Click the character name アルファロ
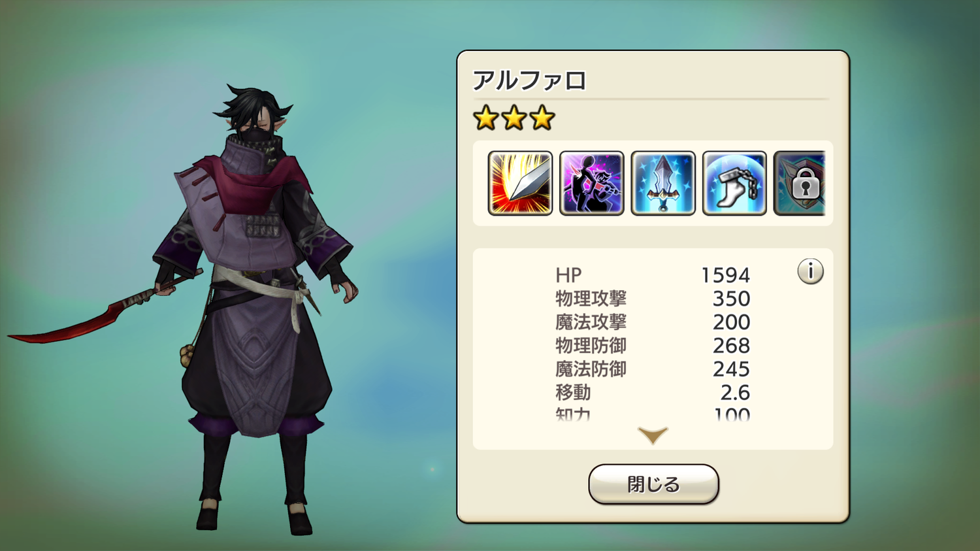This screenshot has width=980, height=551. click(529, 80)
